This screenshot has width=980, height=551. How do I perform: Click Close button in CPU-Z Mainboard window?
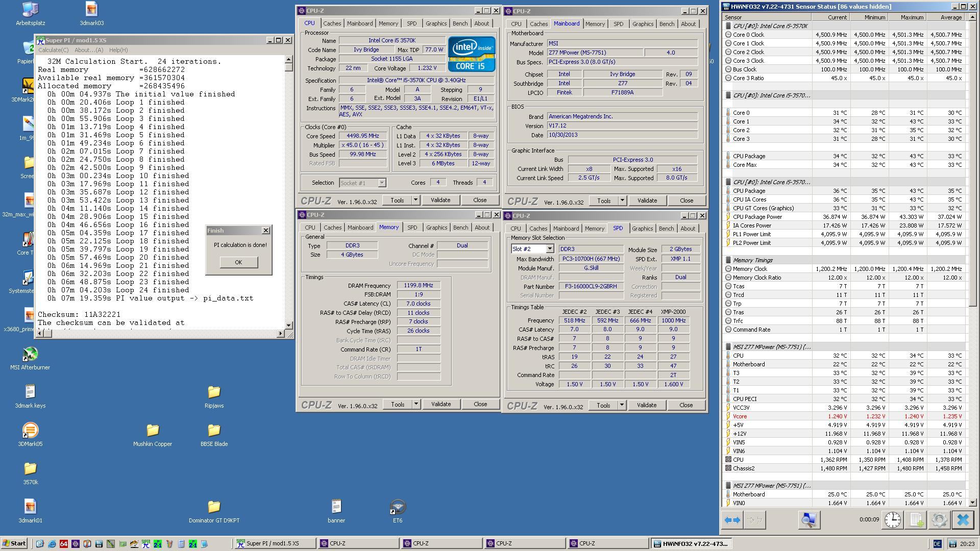(687, 201)
